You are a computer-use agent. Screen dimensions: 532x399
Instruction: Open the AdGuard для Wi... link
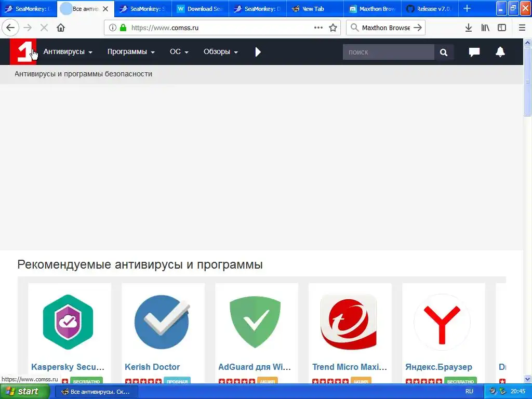(255, 367)
